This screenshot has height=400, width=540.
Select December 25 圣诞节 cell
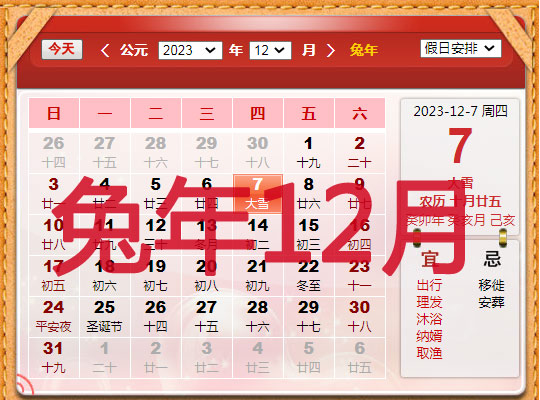[105, 317]
